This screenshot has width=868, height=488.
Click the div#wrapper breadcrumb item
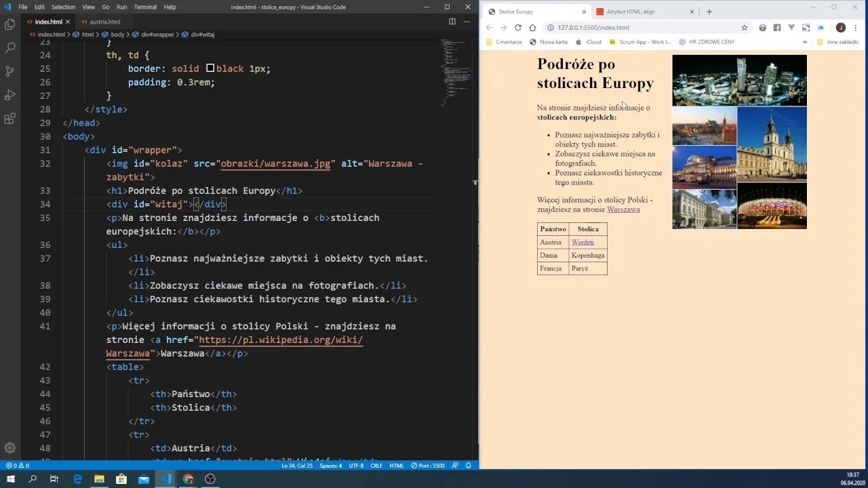153,34
